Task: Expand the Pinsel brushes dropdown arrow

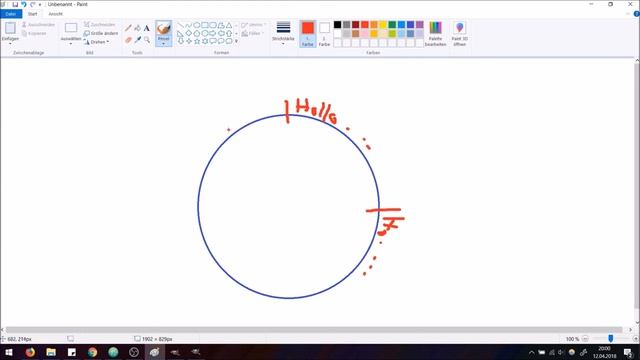Action: pos(164,43)
